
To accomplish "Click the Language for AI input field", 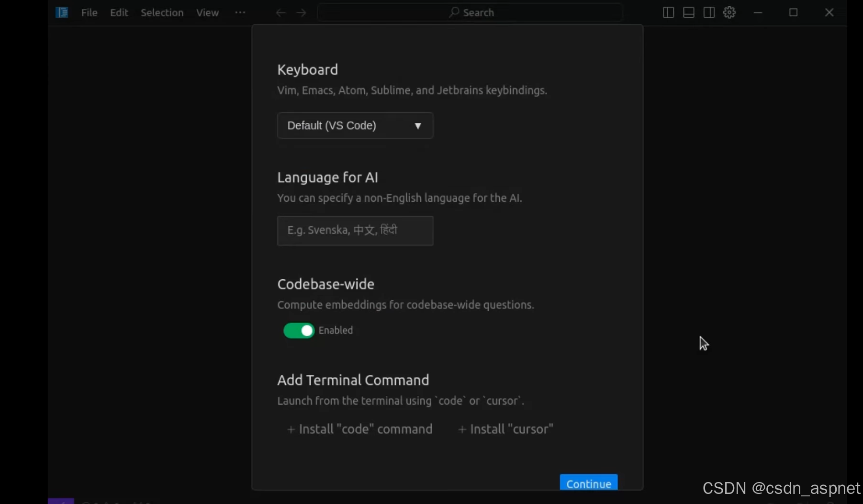I will coord(355,230).
